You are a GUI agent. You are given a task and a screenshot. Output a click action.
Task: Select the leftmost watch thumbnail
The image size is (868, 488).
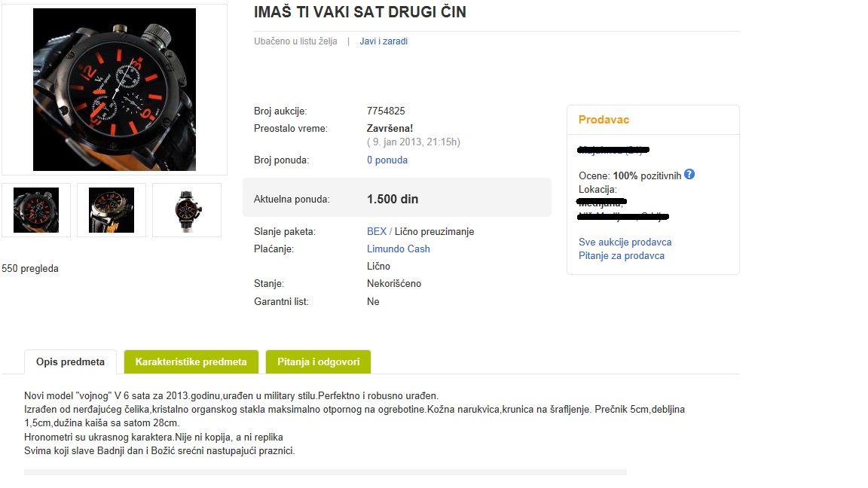[36, 210]
